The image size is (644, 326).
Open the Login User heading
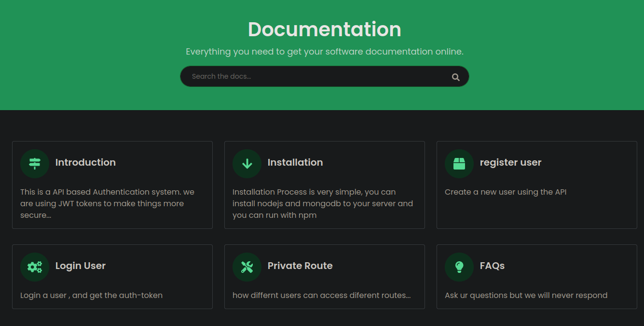[x=81, y=266]
